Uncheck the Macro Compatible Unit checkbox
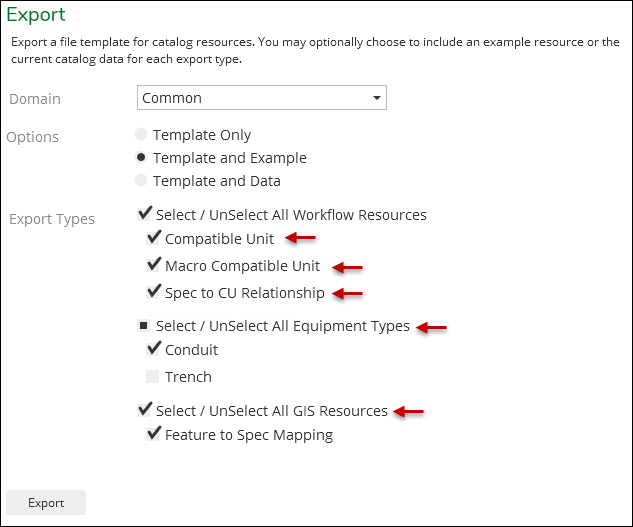Image resolution: width=633 pixels, height=527 pixels. (153, 265)
